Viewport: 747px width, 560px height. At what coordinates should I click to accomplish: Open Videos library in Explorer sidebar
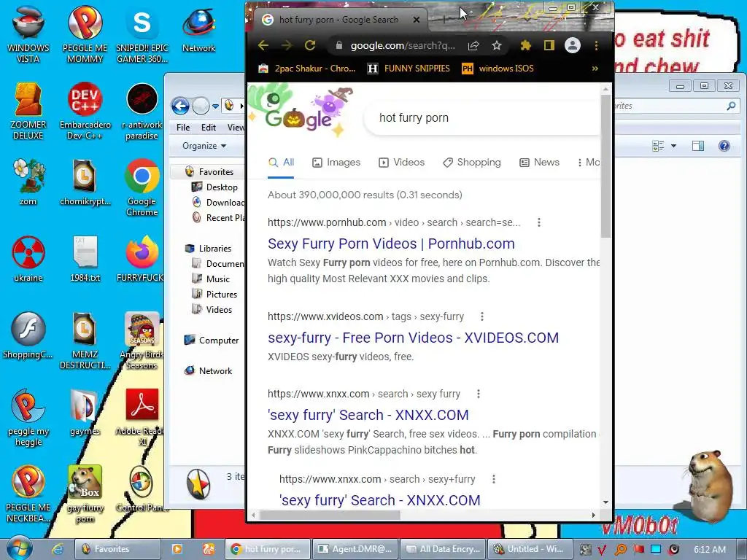click(x=212, y=309)
